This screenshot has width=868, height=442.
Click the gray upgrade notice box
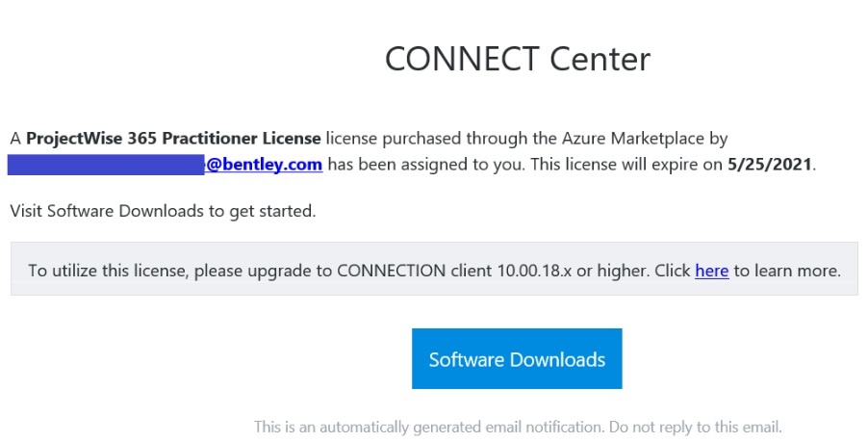[434, 269]
